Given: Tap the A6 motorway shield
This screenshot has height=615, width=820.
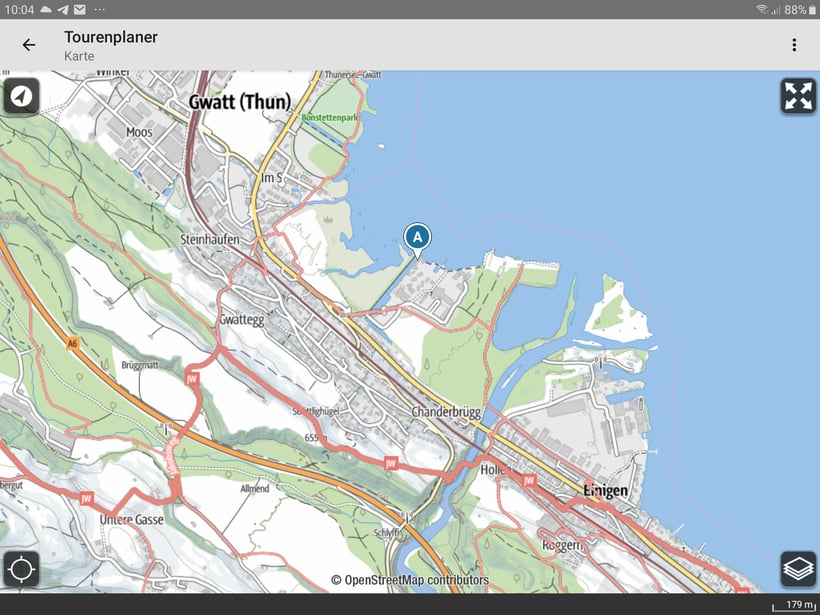Looking at the screenshot, I should click(x=73, y=343).
